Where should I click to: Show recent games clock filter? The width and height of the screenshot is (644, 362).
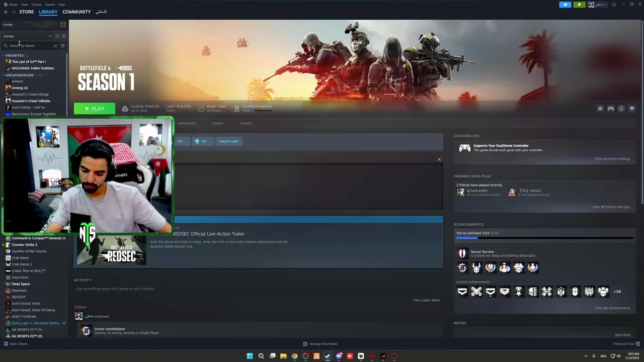click(x=57, y=36)
